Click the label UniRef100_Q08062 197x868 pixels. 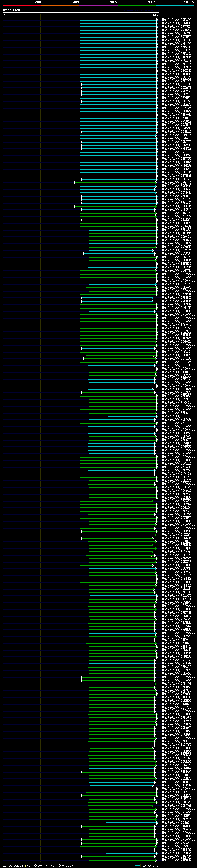click(x=177, y=91)
